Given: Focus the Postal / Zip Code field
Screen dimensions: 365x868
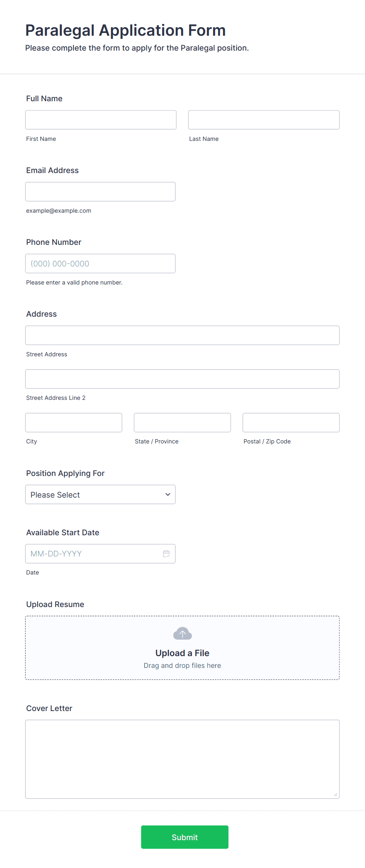Looking at the screenshot, I should (291, 422).
